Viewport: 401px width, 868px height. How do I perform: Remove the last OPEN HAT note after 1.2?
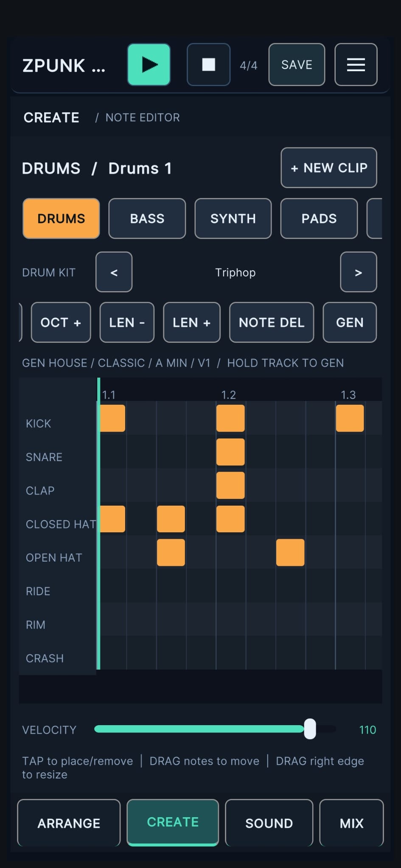click(290, 552)
